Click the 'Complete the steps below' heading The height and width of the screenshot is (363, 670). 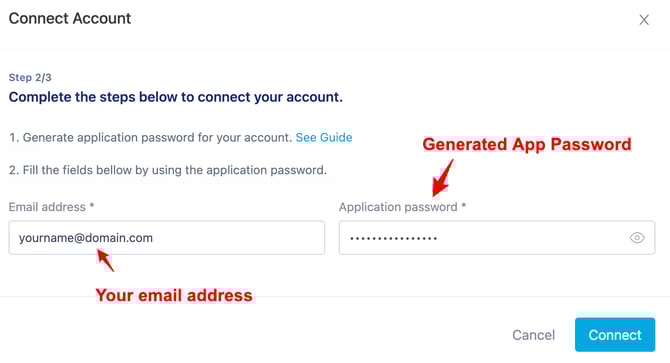click(176, 97)
